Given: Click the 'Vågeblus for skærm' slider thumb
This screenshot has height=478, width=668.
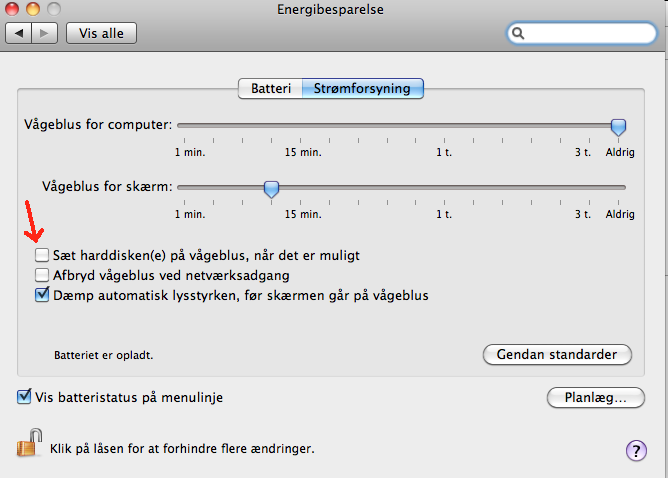Looking at the screenshot, I should tap(271, 189).
